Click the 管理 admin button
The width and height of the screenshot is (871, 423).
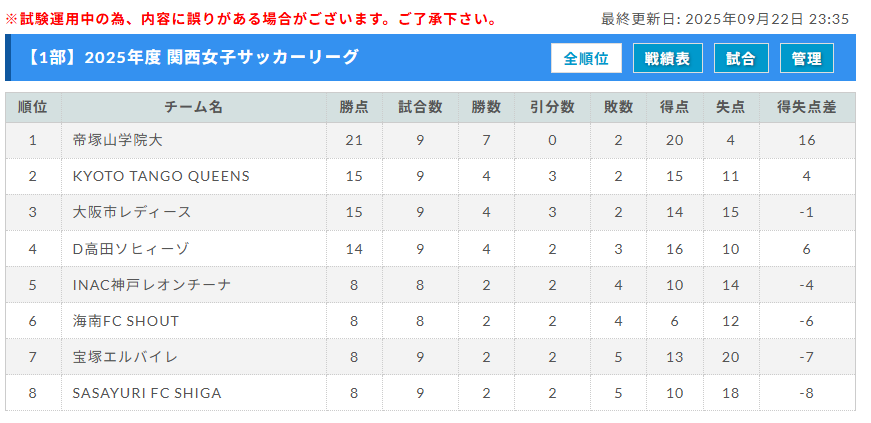click(806, 59)
